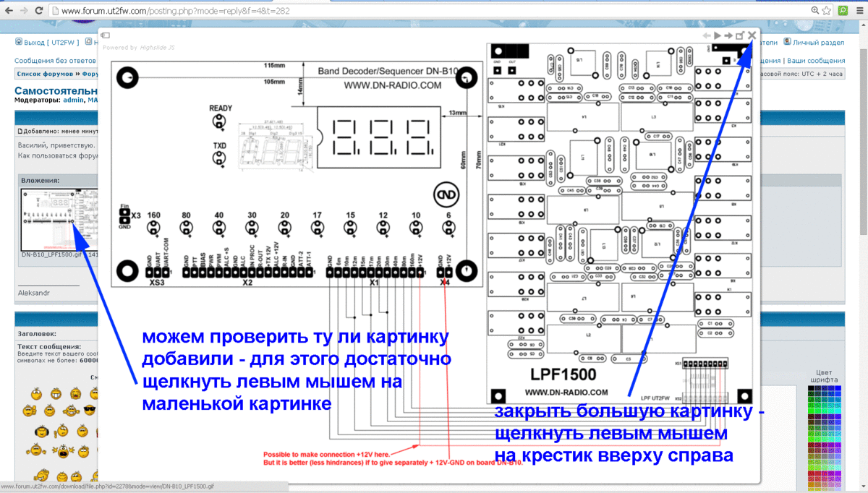Expand image to full size in Highslide viewer

click(x=740, y=35)
